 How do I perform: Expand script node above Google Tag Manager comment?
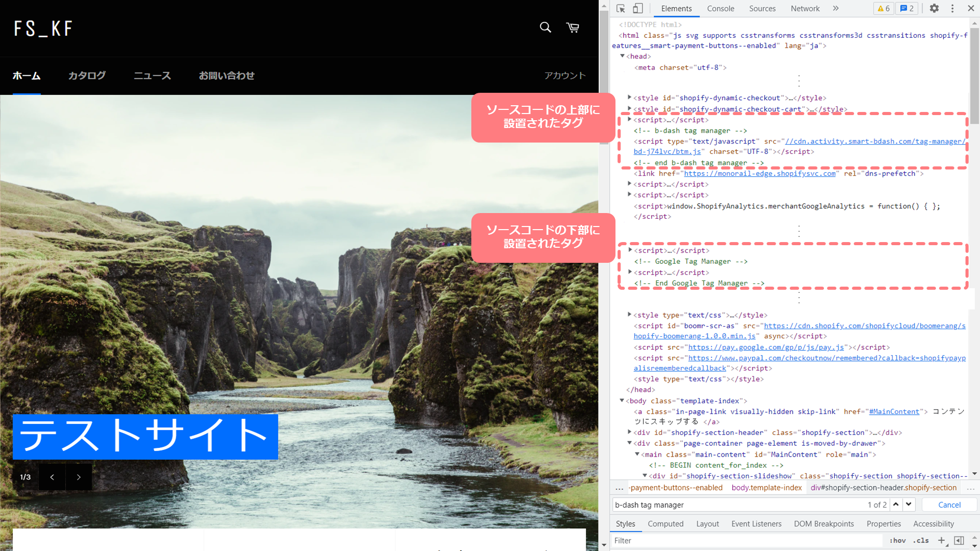(x=630, y=250)
